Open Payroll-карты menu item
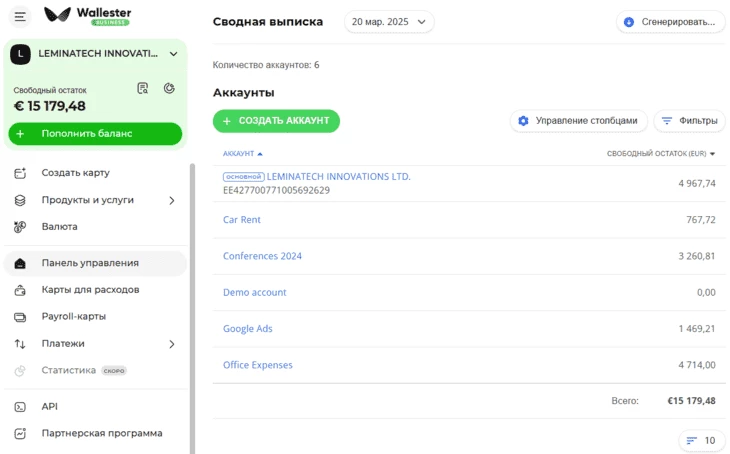The height and width of the screenshot is (454, 730). [x=74, y=317]
